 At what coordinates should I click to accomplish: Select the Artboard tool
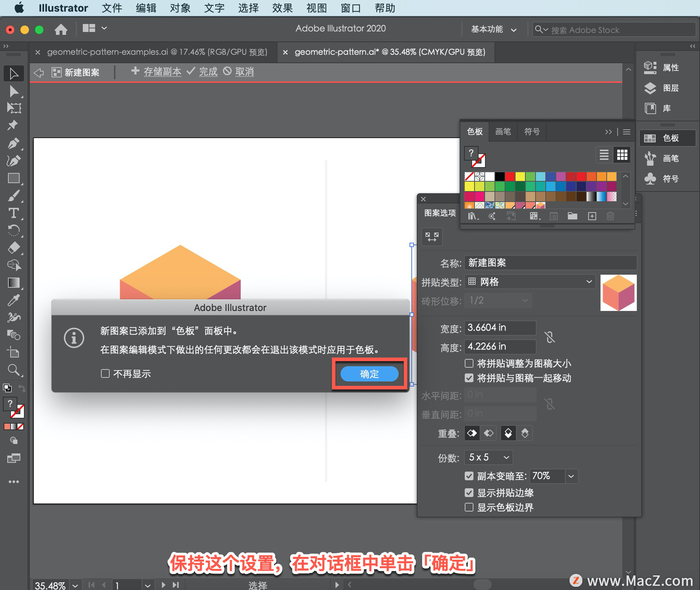tap(14, 352)
